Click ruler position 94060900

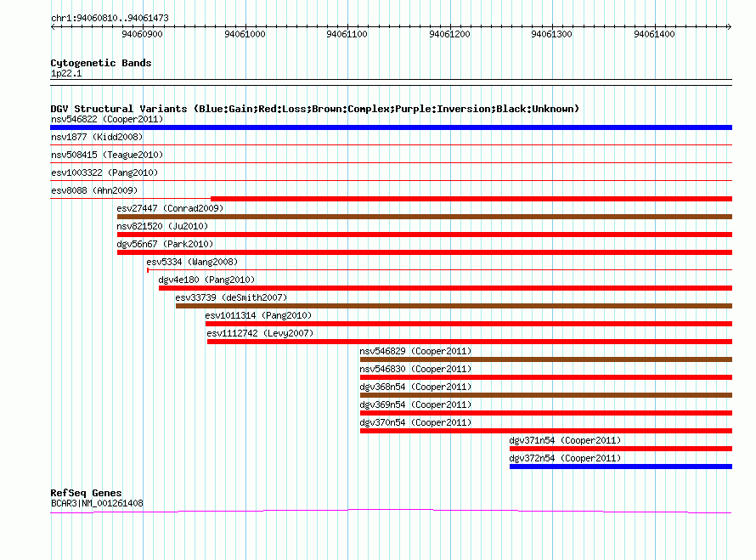[x=142, y=34]
